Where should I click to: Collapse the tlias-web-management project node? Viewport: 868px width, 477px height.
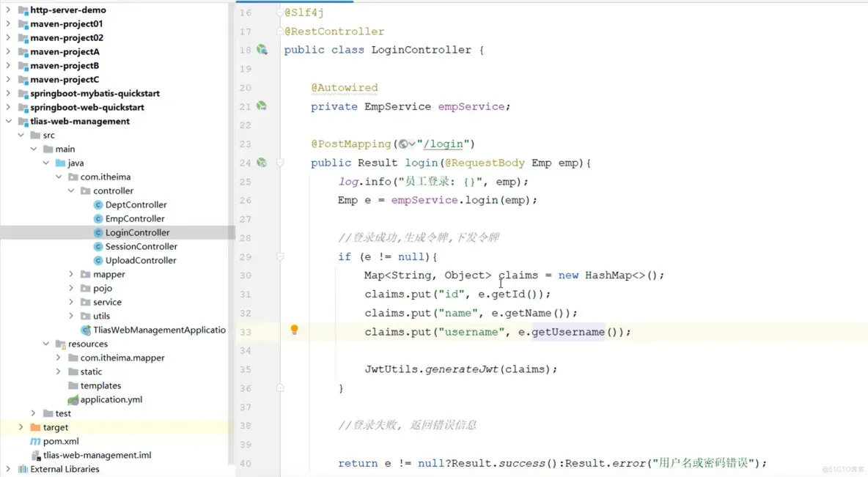pos(8,121)
